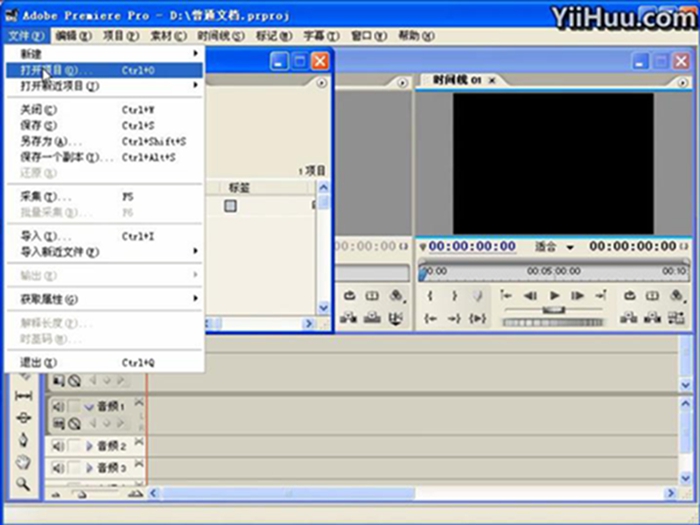Click 另存为 to save as

[x=42, y=142]
